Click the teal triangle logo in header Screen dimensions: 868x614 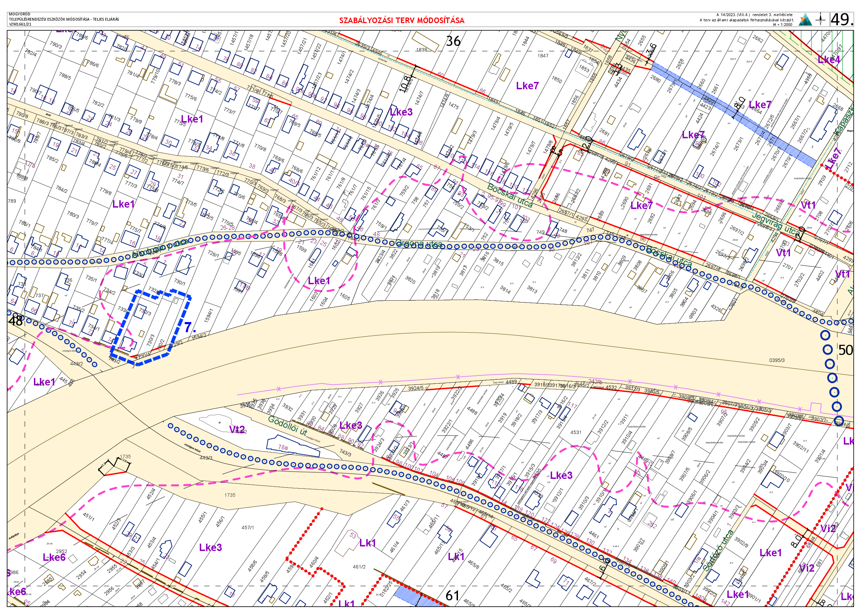coord(805,19)
